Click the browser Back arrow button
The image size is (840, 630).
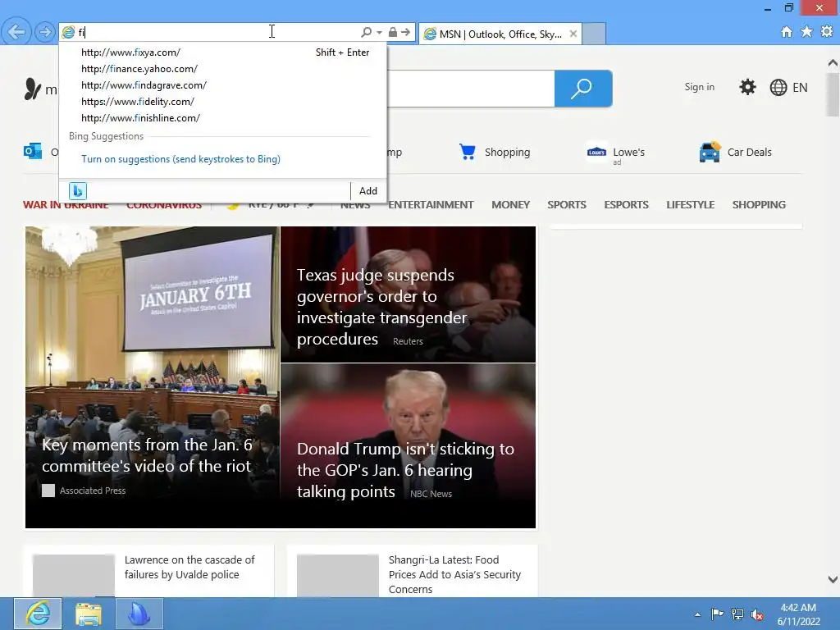point(16,32)
